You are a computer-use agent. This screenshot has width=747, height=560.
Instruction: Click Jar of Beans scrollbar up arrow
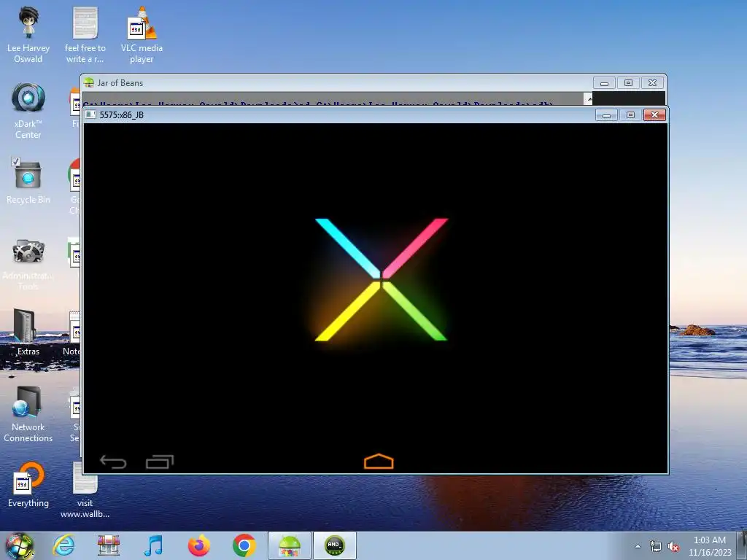click(x=589, y=98)
